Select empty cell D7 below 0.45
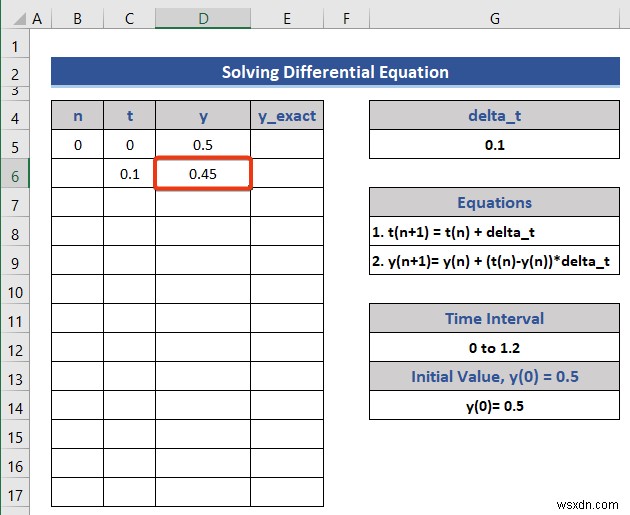 coord(203,202)
